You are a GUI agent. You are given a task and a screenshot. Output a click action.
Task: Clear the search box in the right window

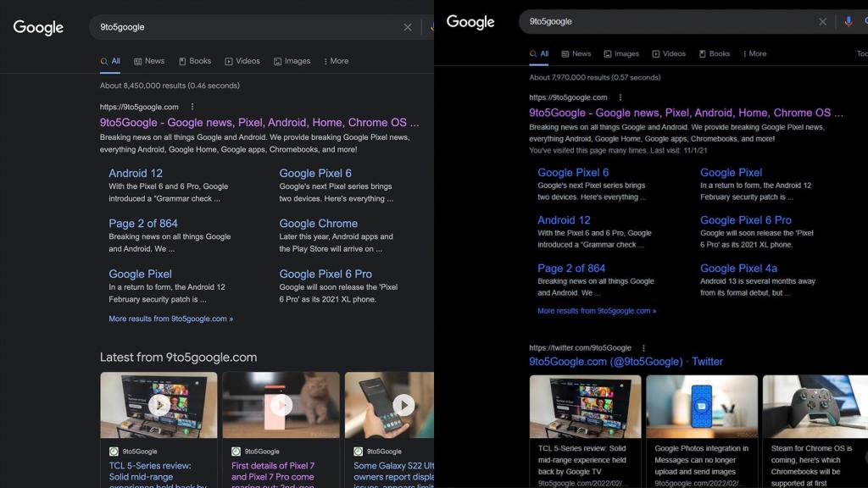[x=822, y=21]
